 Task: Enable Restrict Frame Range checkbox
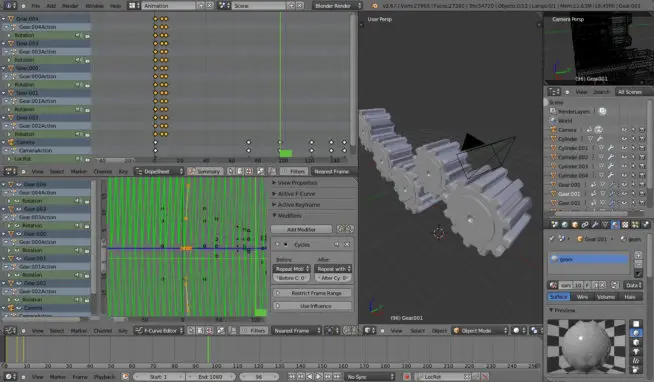tap(278, 293)
